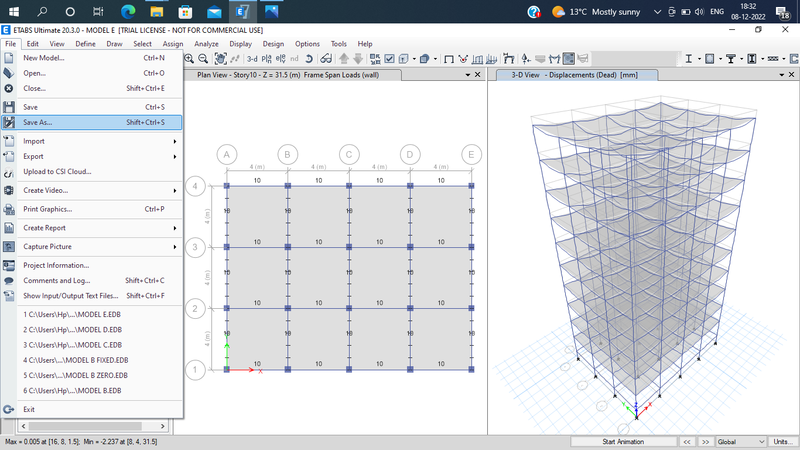Set default 3-d view
Screen dimensions: 800x450
click(x=252, y=59)
